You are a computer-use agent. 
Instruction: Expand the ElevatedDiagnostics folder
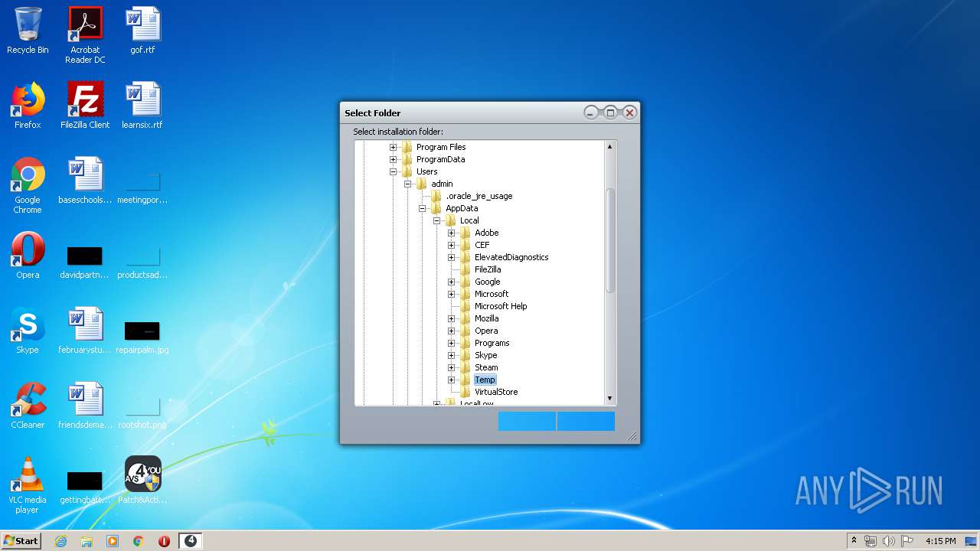click(x=451, y=257)
